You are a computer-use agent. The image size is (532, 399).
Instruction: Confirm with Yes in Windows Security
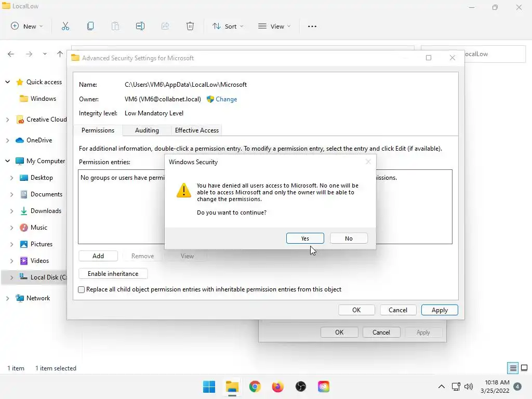pos(305,238)
